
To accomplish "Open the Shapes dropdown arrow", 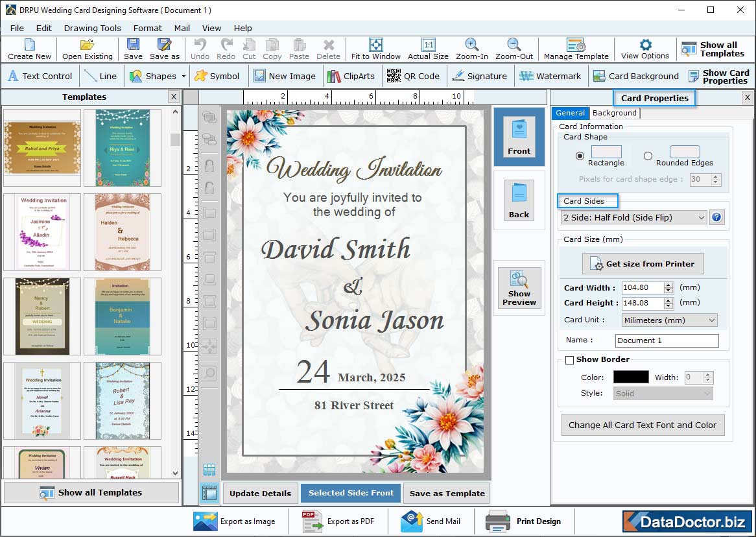I will (183, 77).
